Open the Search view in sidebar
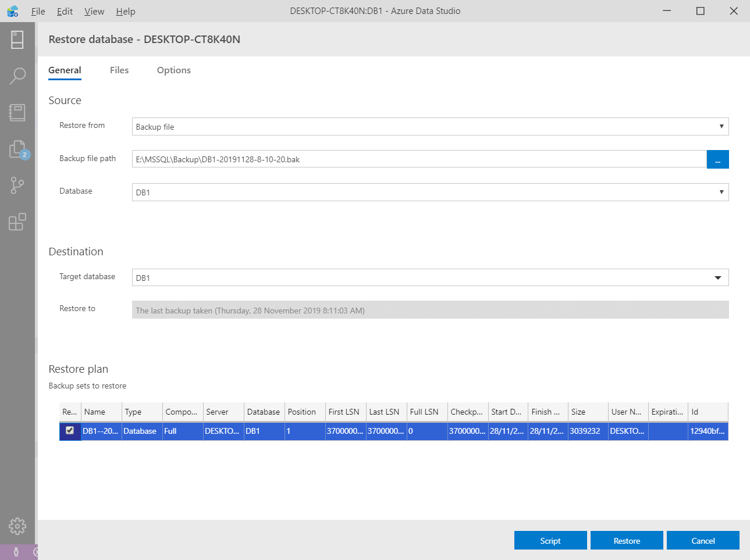The height and width of the screenshot is (560, 750). coord(17,76)
